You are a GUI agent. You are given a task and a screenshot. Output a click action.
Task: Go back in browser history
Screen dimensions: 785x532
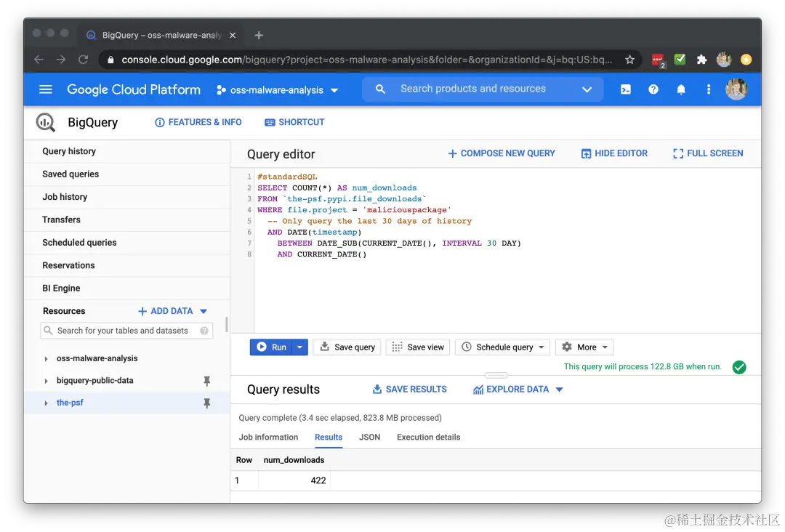39,60
